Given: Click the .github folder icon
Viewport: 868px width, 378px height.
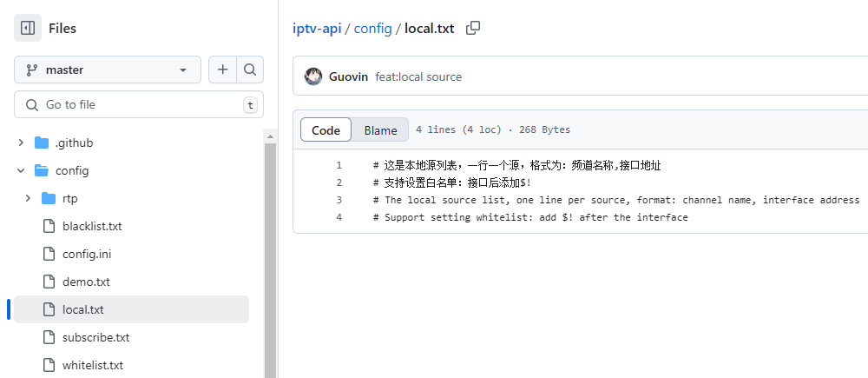Looking at the screenshot, I should [42, 143].
